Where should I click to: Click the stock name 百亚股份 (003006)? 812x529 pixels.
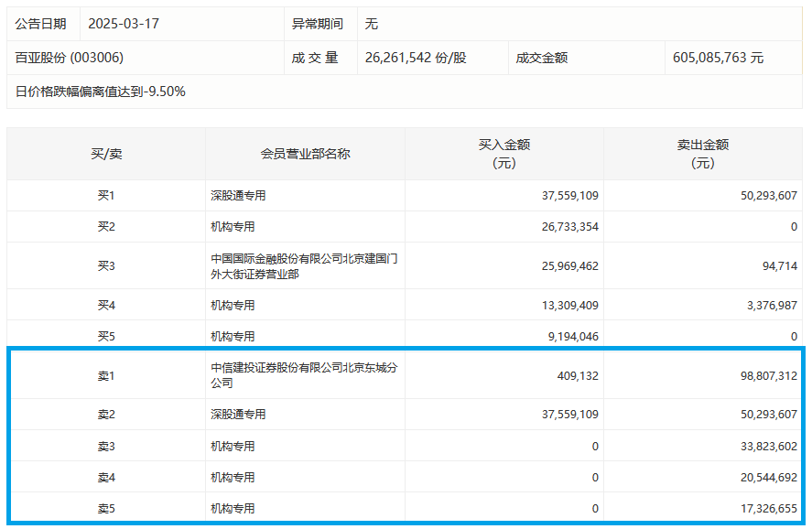click(70, 58)
